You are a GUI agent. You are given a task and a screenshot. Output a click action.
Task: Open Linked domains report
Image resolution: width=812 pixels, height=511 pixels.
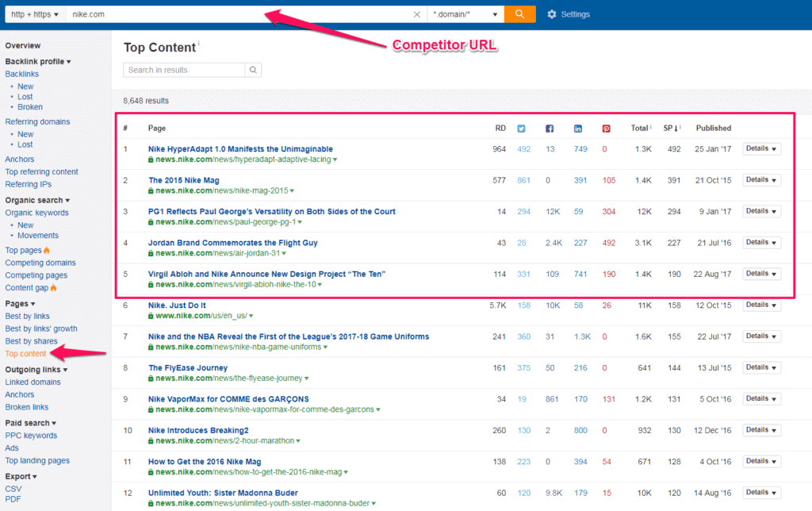point(33,382)
